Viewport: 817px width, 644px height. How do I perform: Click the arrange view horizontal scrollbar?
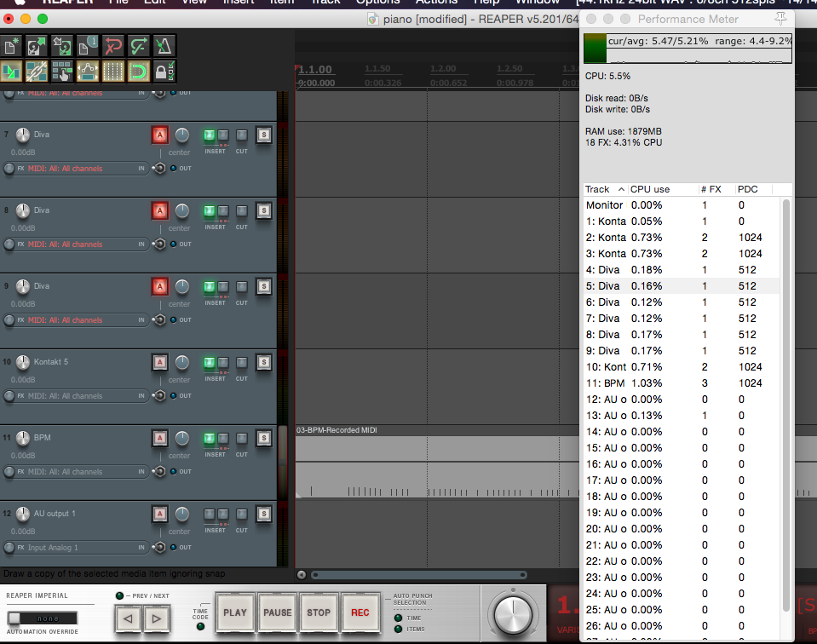pos(419,575)
